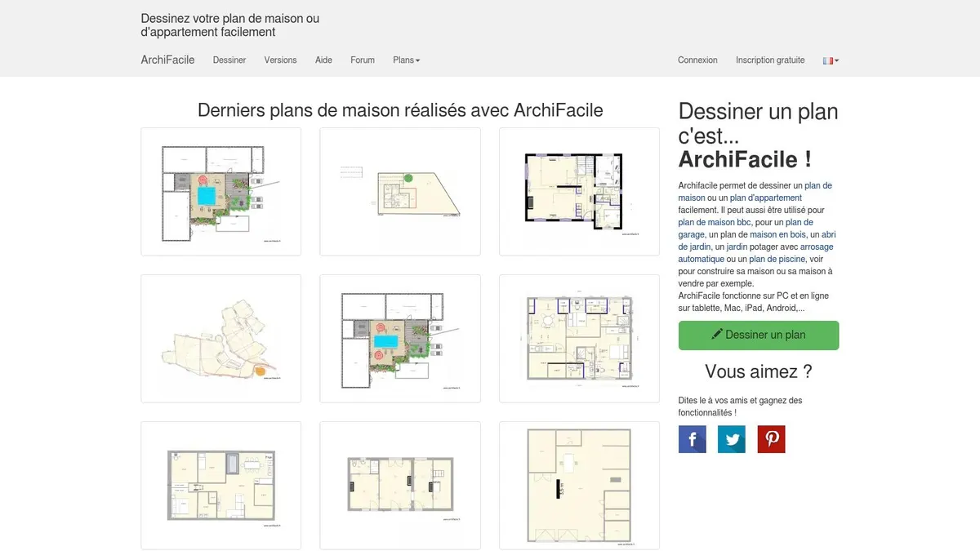This screenshot has width=980, height=551.
Task: Open the curved terrain plan thumbnail
Action: [220, 339]
